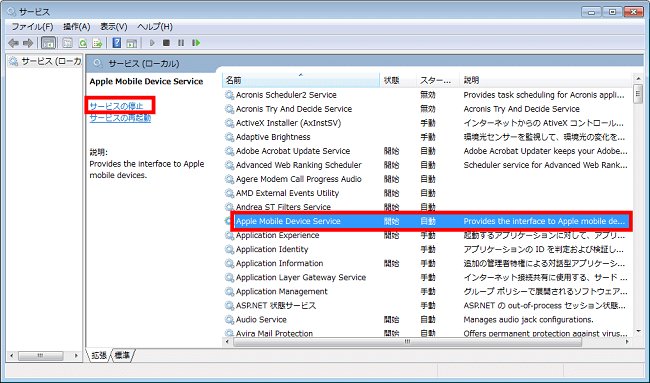Select the Avira Mail Protection row
This screenshot has width=650, height=383.
click(427, 333)
